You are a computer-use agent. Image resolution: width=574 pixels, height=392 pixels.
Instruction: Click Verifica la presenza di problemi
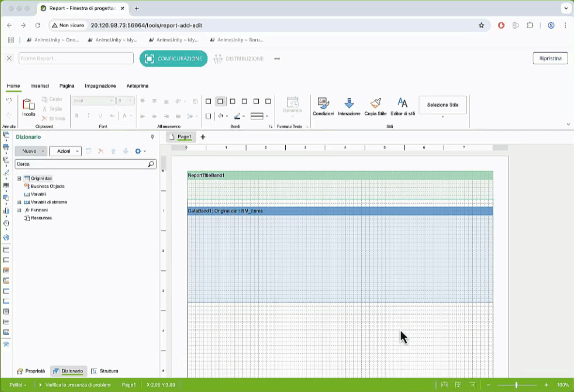click(75, 385)
